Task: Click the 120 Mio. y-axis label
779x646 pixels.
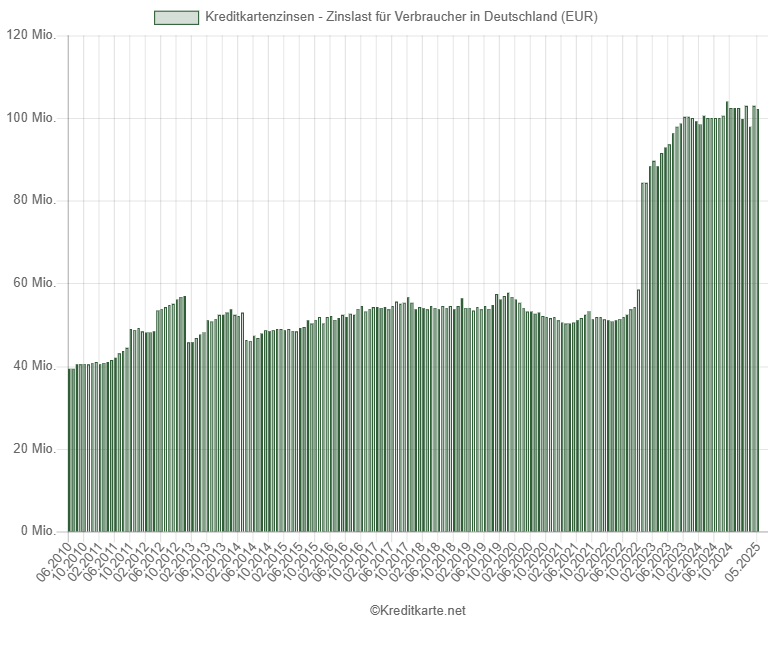Action: [31, 35]
